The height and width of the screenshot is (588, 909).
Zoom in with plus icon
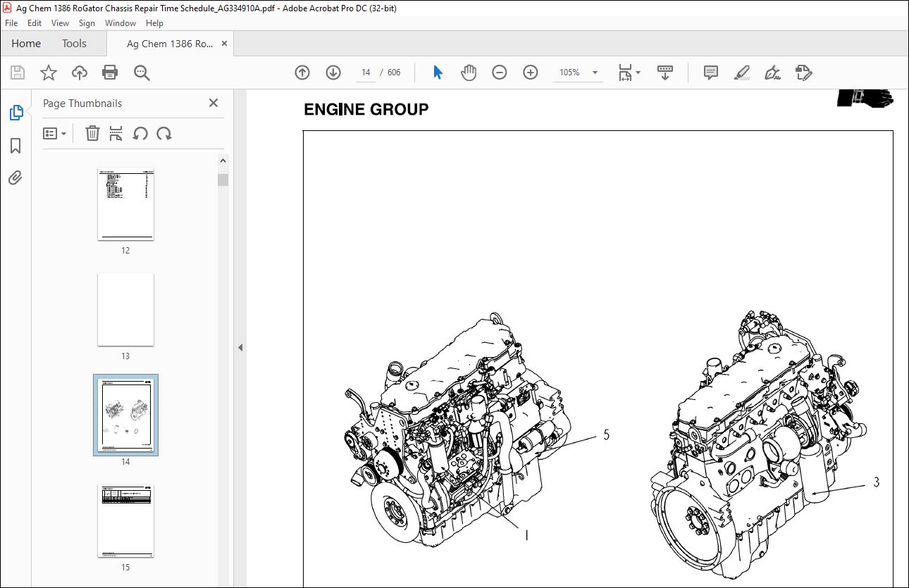[531, 73]
